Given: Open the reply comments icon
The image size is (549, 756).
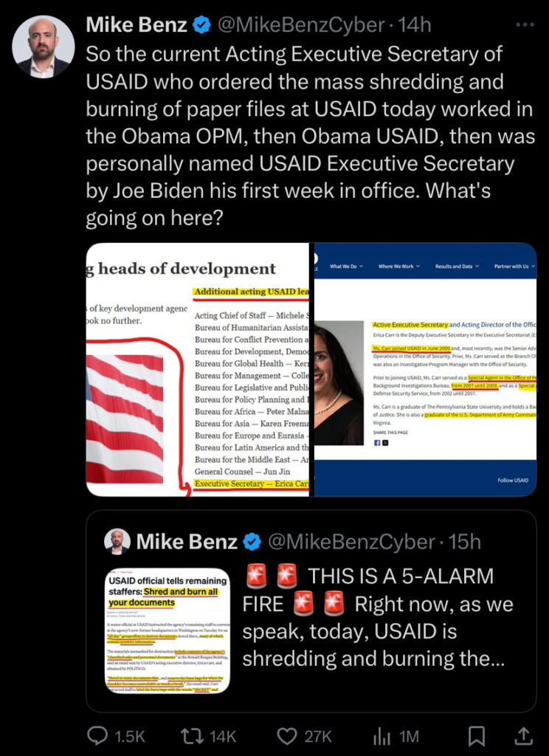Looking at the screenshot, I should (97, 736).
